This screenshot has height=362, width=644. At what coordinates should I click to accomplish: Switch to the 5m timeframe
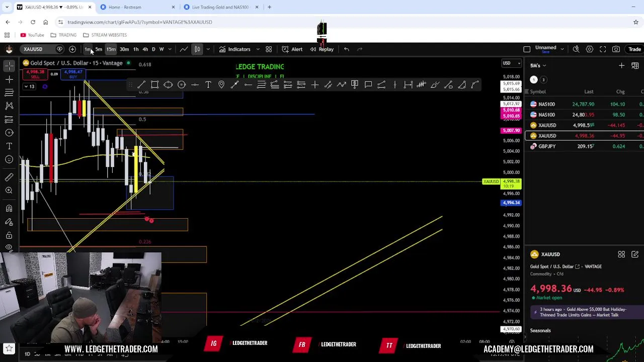click(99, 49)
